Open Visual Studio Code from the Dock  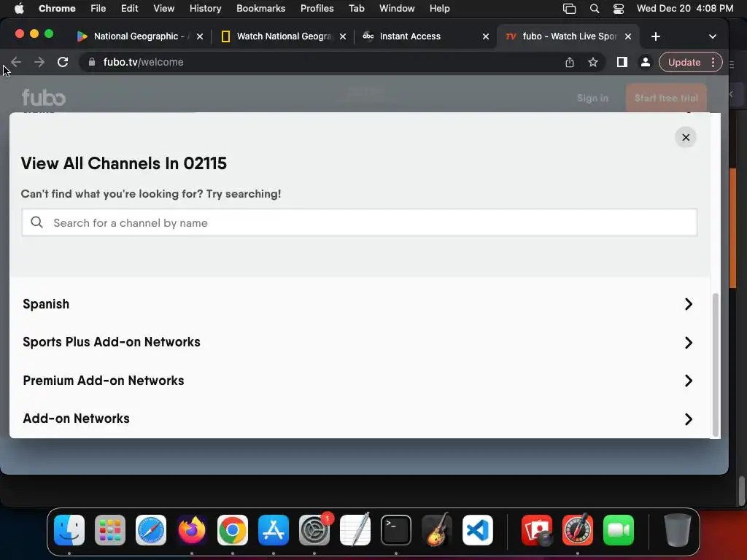pyautogui.click(x=477, y=530)
